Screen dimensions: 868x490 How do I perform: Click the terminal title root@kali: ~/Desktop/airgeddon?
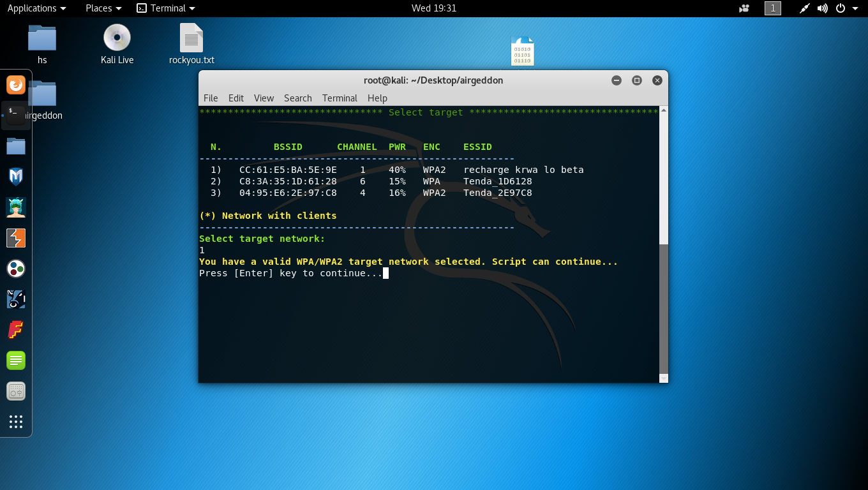coord(433,80)
